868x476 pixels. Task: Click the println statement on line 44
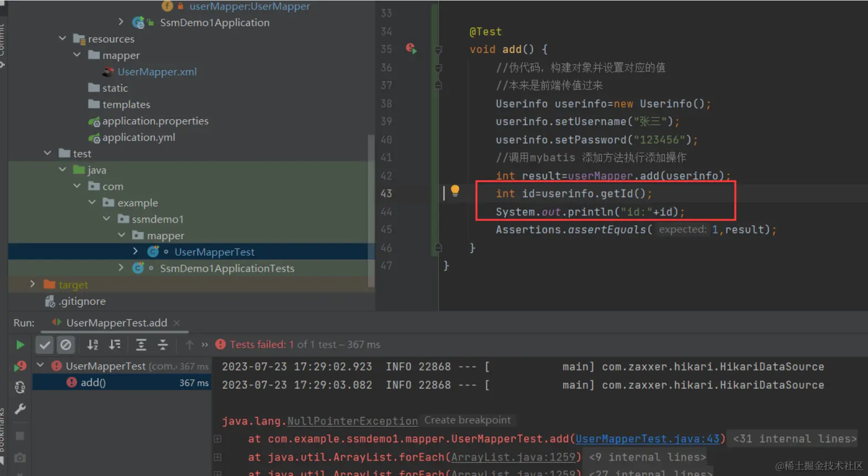tap(590, 212)
